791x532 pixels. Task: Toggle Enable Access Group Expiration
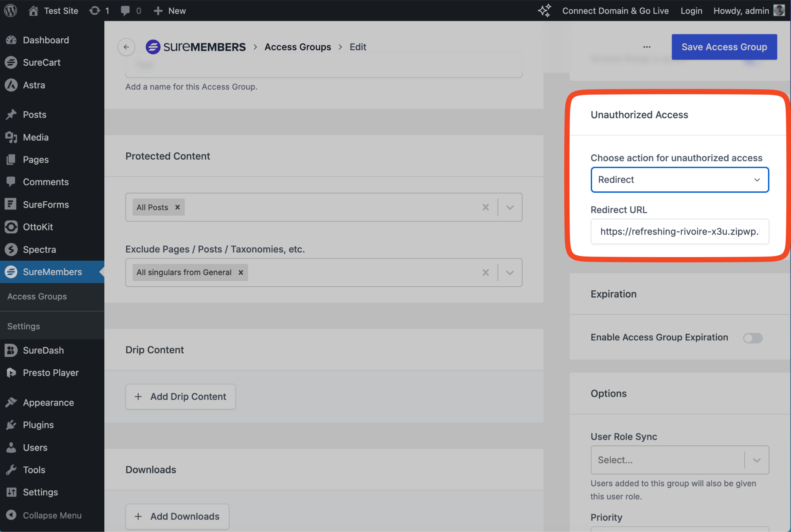[x=753, y=338]
